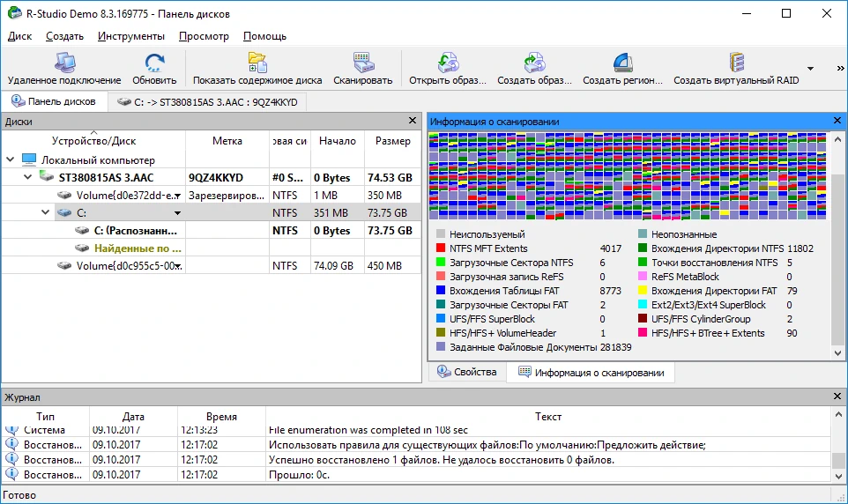This screenshot has height=504, width=848.
Task: Create a disk image (Создать образ)
Action: point(534,70)
